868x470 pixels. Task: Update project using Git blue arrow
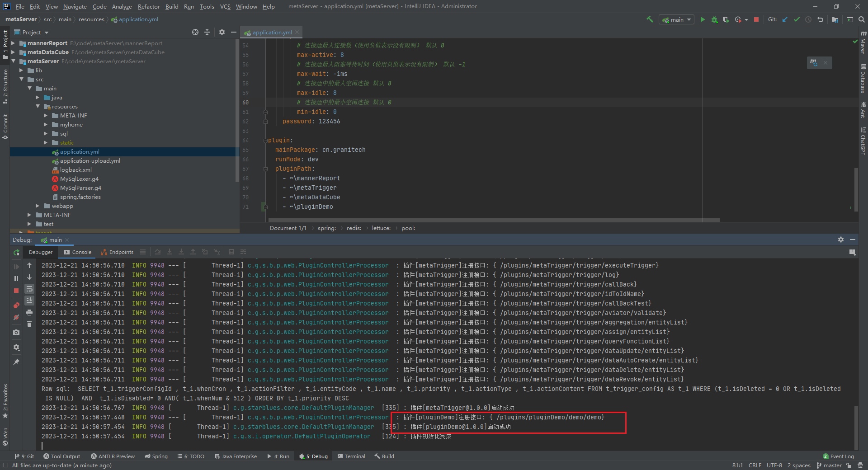click(785, 19)
